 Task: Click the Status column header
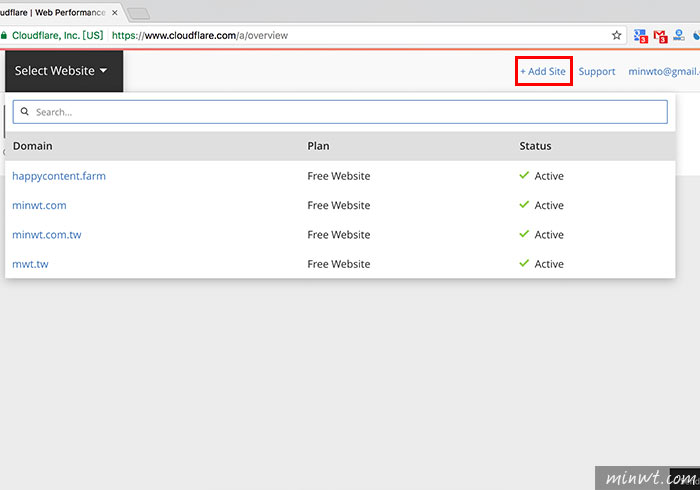[535, 146]
